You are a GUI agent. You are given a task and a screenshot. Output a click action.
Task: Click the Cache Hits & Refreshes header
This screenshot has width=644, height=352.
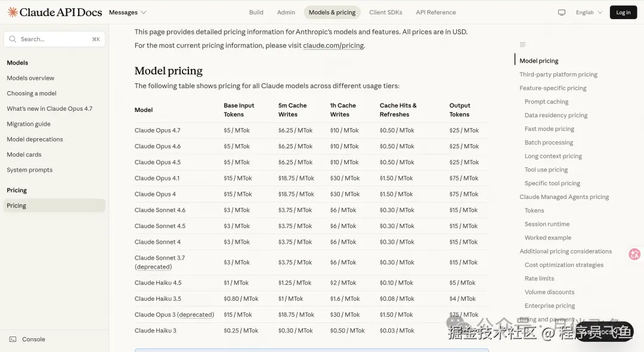398,110
